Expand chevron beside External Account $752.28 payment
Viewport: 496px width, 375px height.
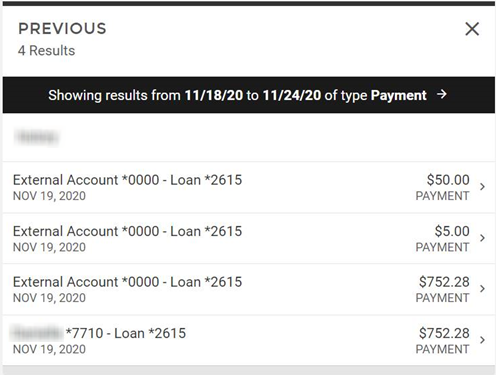pyautogui.click(x=482, y=289)
